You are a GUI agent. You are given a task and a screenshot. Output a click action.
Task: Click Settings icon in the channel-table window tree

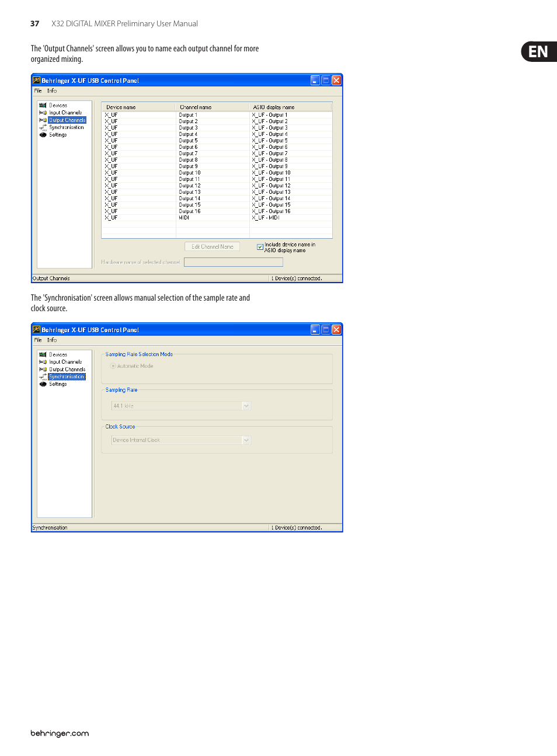[43, 135]
